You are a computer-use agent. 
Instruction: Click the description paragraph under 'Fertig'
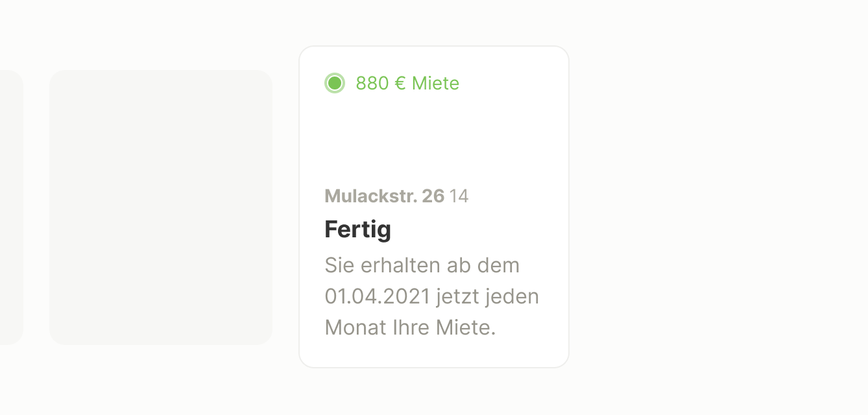[432, 296]
